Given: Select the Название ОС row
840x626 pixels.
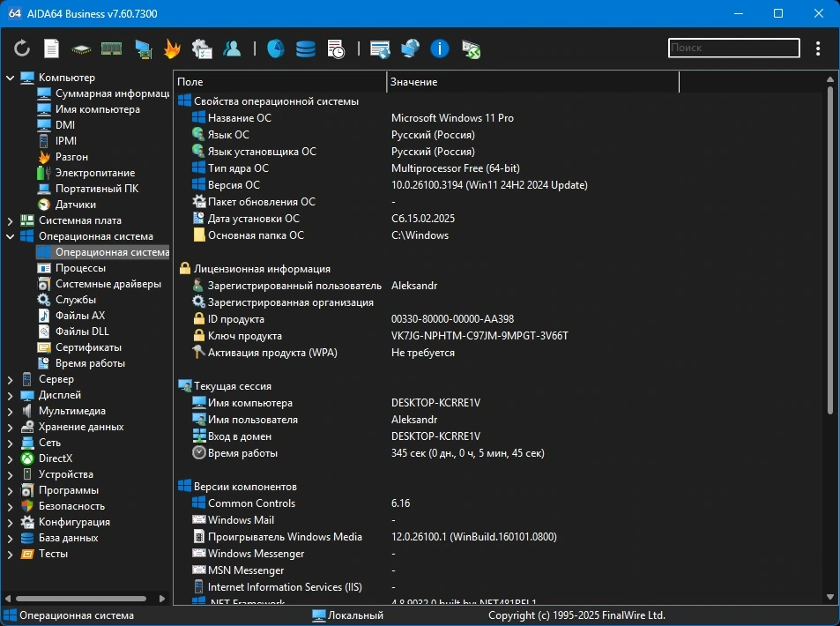Looking at the screenshot, I should [498, 118].
